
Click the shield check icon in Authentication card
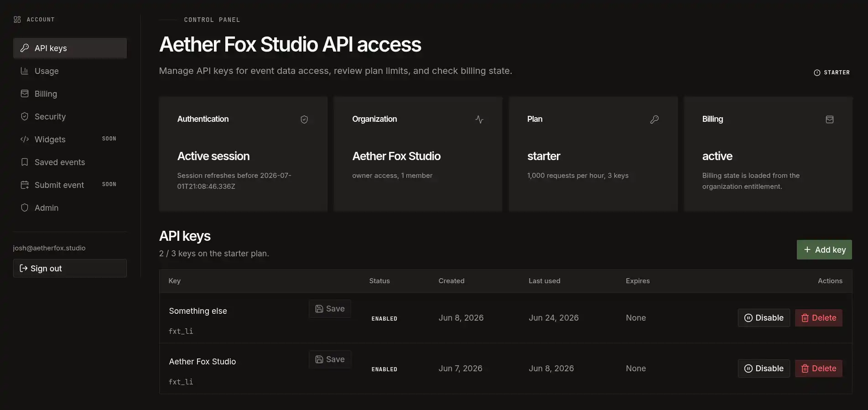[304, 119]
